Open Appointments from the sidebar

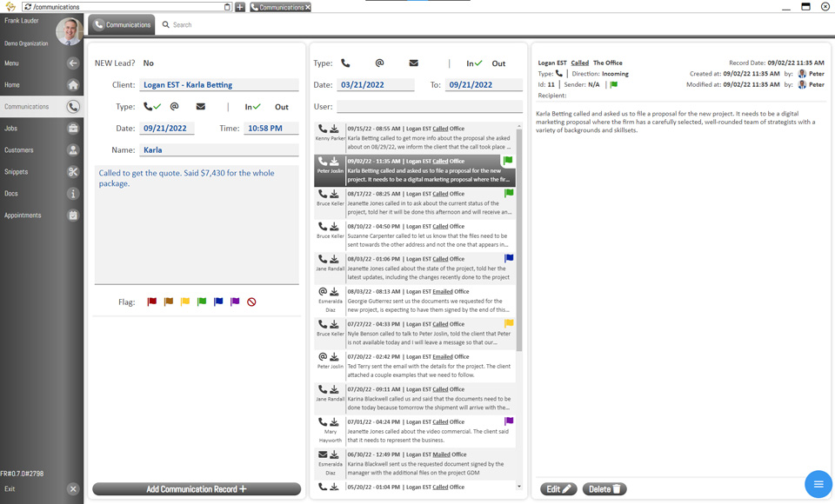(35, 215)
